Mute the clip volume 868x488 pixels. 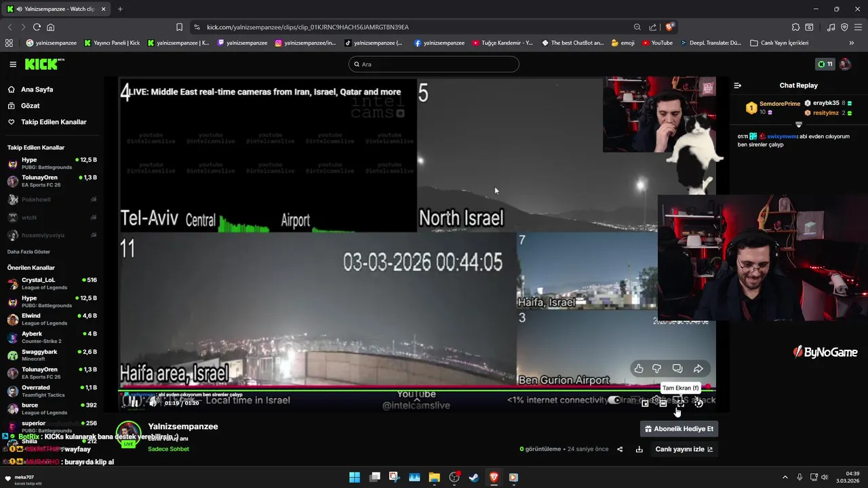coord(153,403)
